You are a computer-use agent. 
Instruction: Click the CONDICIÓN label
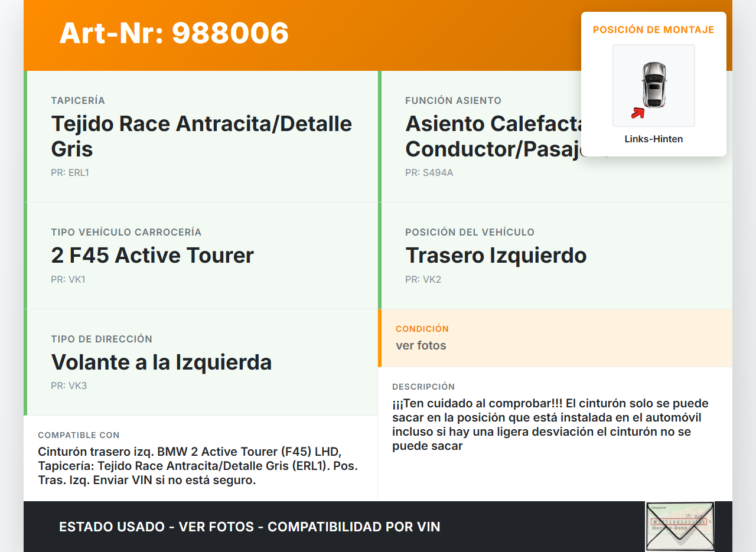click(422, 329)
